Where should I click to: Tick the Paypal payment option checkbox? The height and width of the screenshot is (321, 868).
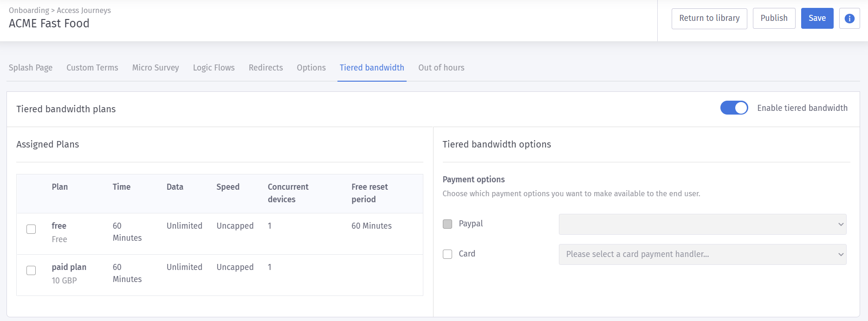click(x=447, y=224)
